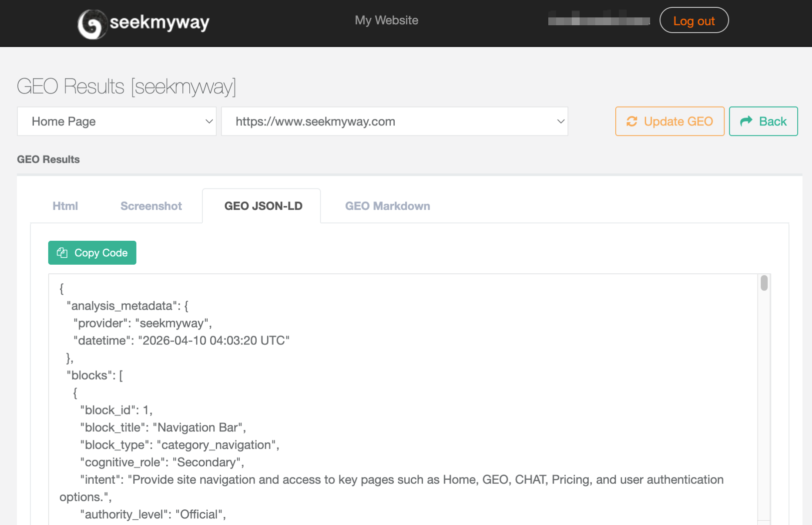Click the "cognitive_role": "Secondary" line

pyautogui.click(x=162, y=462)
